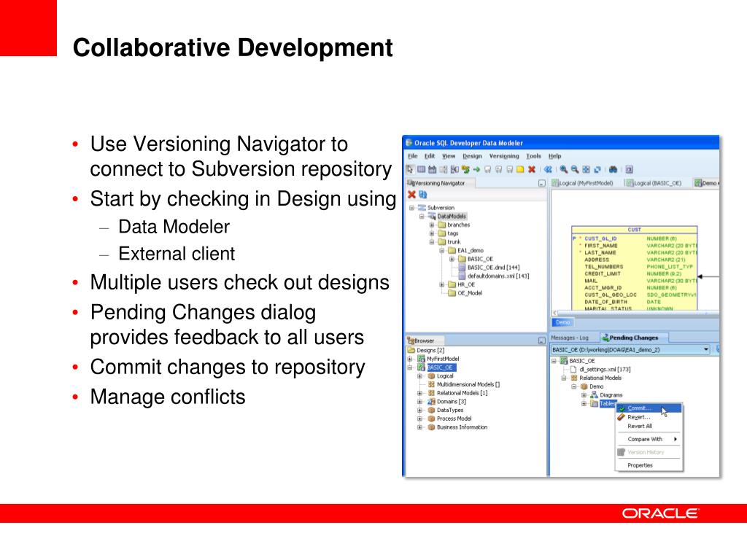747x560 pixels.
Task: Expand the DataTypes node in Browser
Action: [419, 410]
